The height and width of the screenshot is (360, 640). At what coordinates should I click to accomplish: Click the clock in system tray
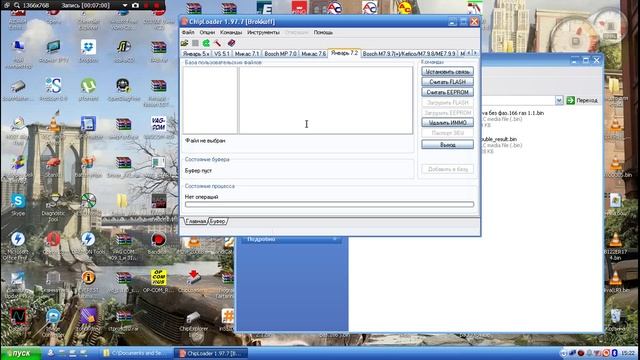click(x=627, y=353)
